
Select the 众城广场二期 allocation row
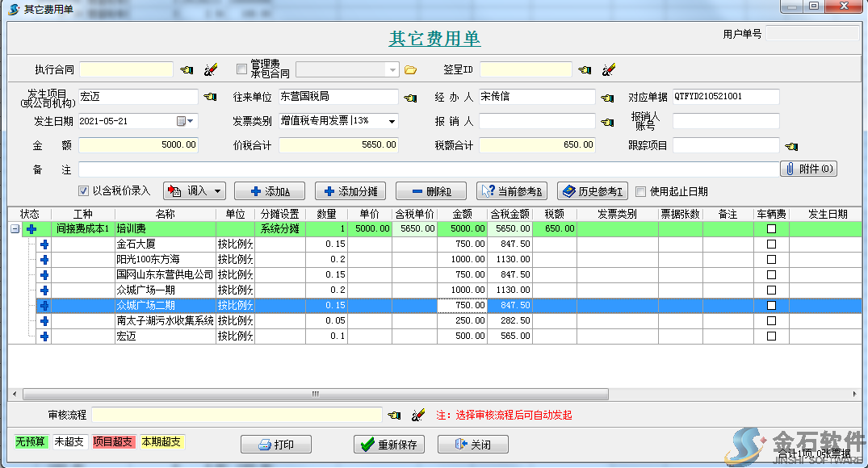coord(145,305)
